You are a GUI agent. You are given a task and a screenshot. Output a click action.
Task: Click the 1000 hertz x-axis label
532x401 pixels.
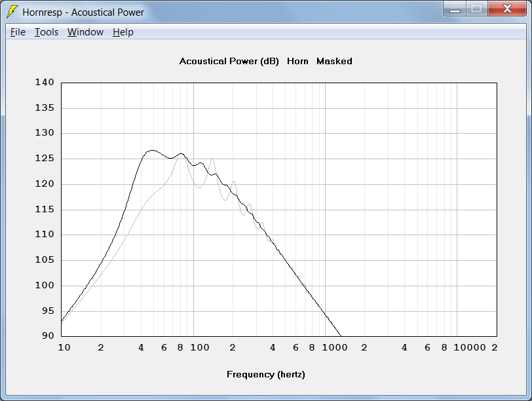pyautogui.click(x=335, y=347)
